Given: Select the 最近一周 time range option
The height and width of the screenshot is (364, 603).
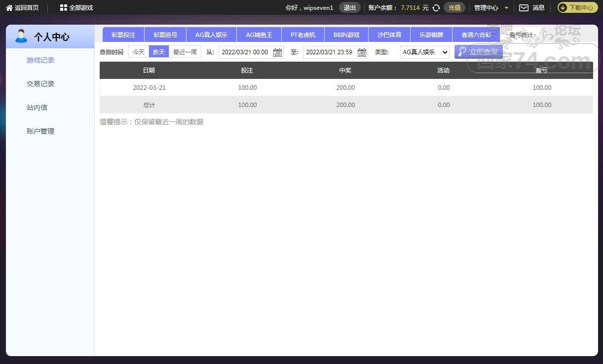Looking at the screenshot, I should 185,52.
